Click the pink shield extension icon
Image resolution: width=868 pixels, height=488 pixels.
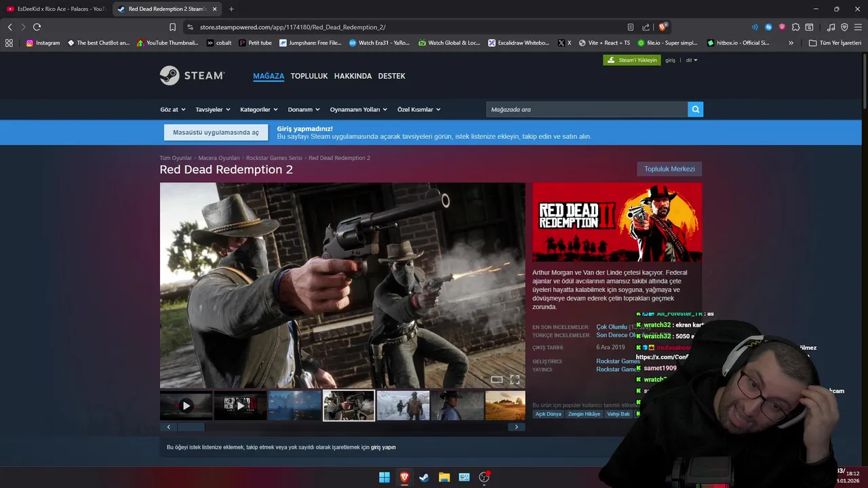click(782, 27)
